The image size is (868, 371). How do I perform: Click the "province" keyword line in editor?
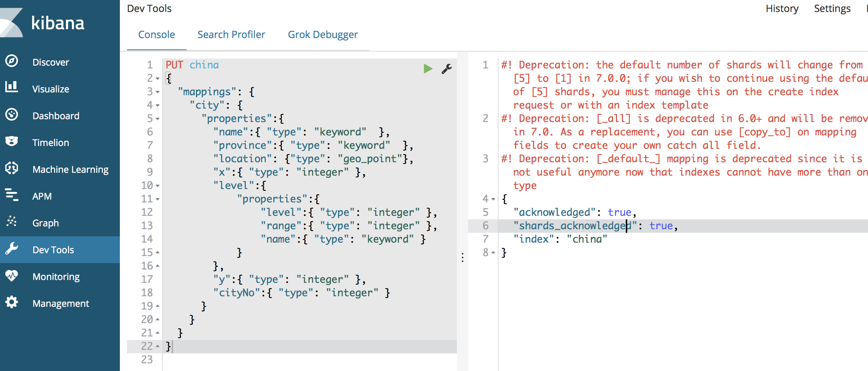pyautogui.click(x=313, y=145)
